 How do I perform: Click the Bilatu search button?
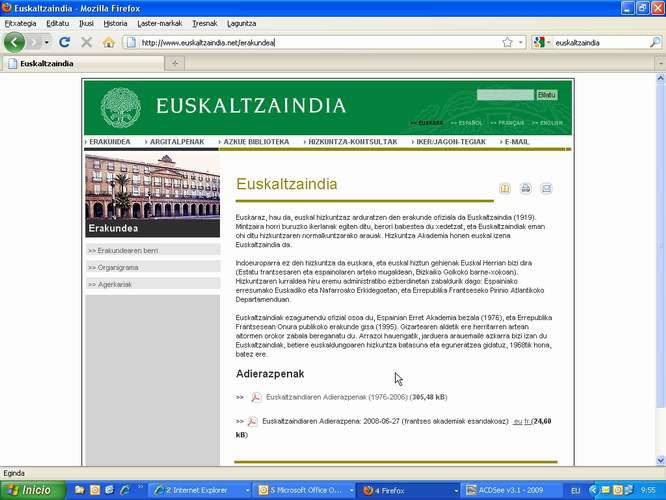coord(547,95)
